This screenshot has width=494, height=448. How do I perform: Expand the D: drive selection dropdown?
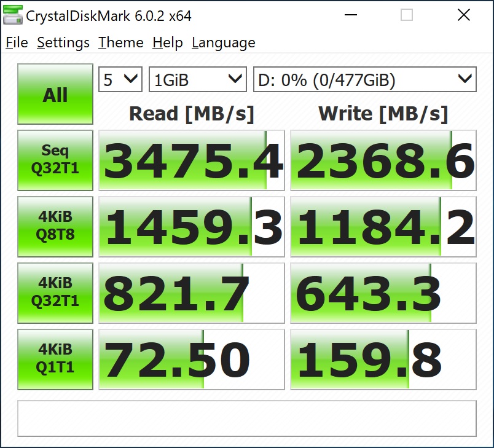[x=365, y=79]
